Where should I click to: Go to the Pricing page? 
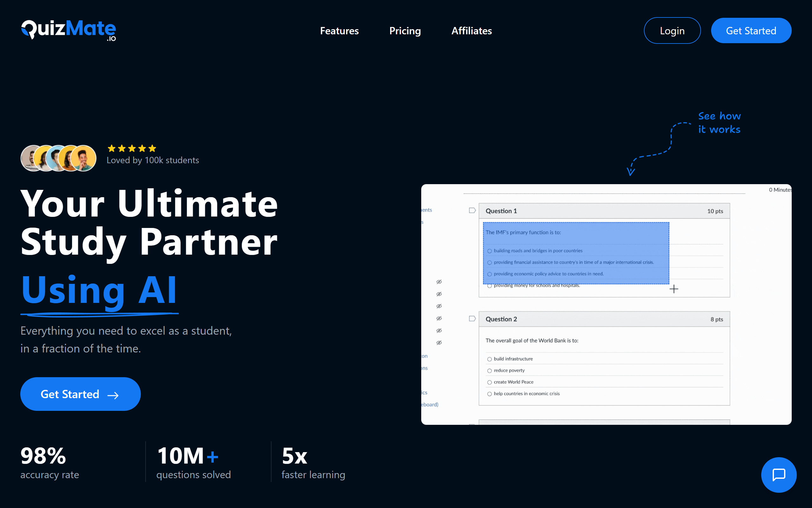coord(405,30)
